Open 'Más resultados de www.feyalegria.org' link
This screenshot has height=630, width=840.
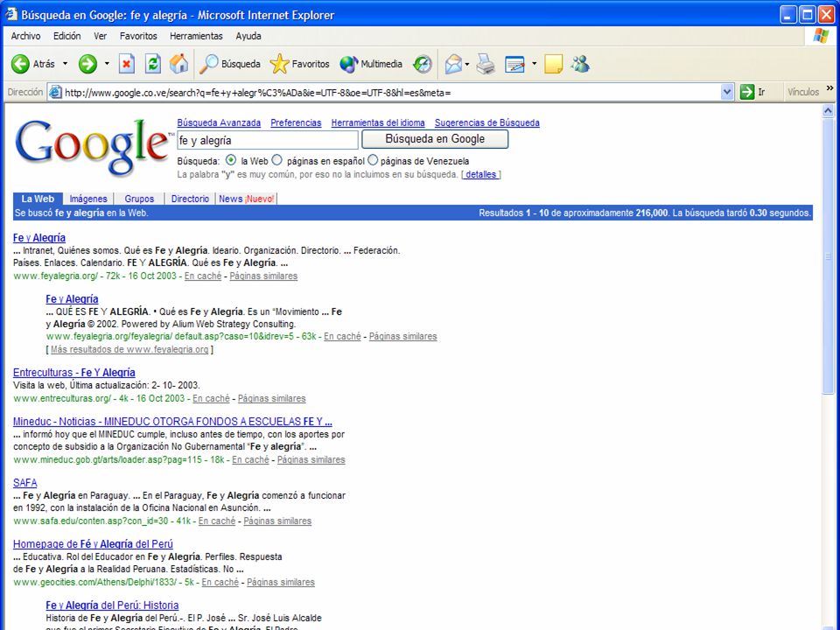(129, 349)
